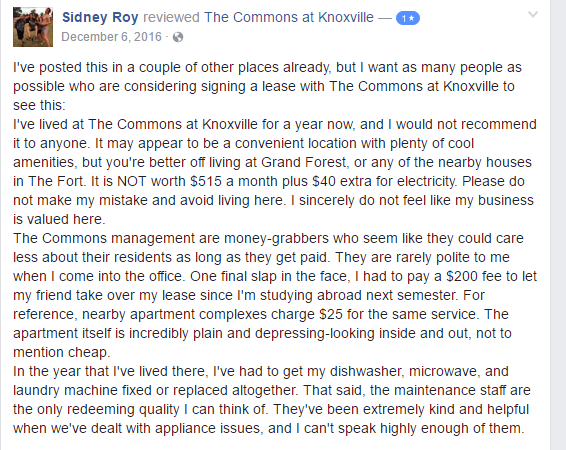Image resolution: width=566 pixels, height=450 pixels.
Task: Open the post options chevron menu
Action: click(533, 14)
